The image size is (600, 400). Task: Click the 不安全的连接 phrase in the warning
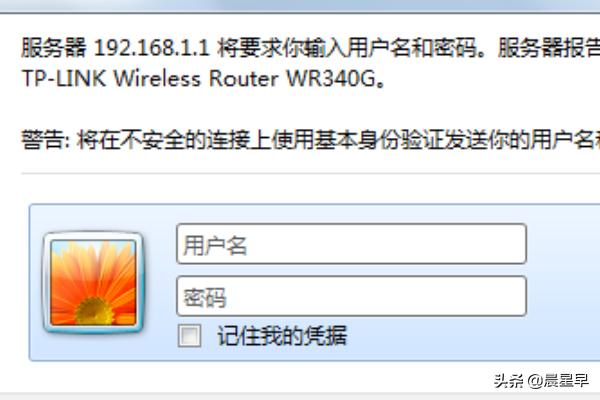coord(186,139)
